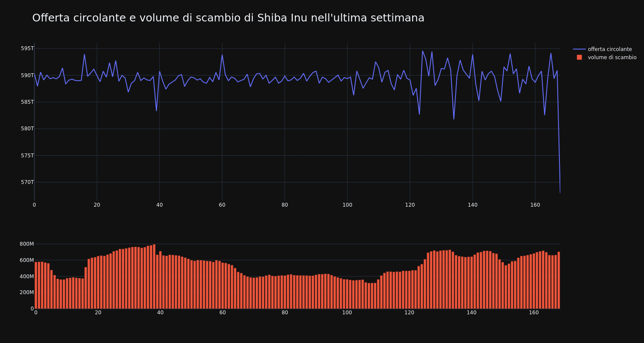Click the 575T y-axis label

pos(27,156)
